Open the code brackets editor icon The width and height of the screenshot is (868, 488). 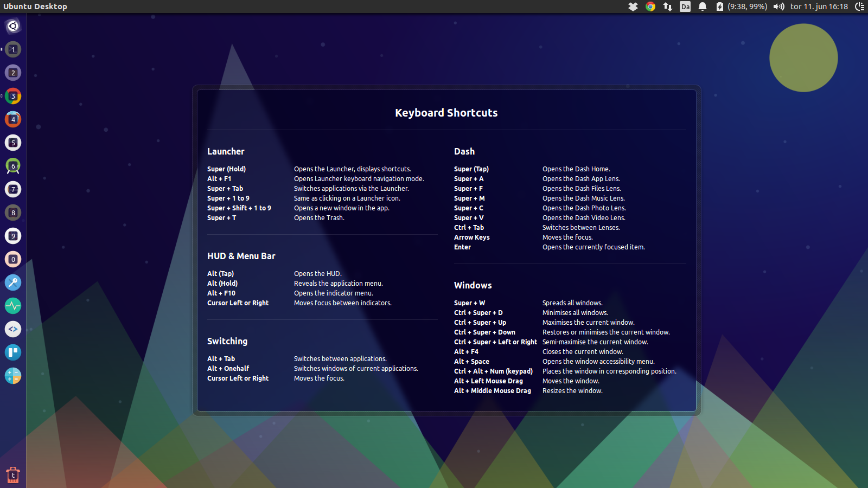[13, 329]
